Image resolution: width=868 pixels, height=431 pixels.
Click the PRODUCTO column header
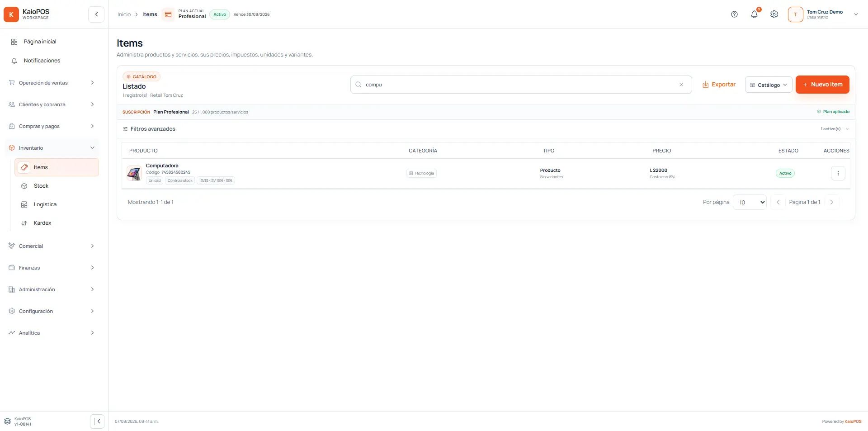(143, 151)
